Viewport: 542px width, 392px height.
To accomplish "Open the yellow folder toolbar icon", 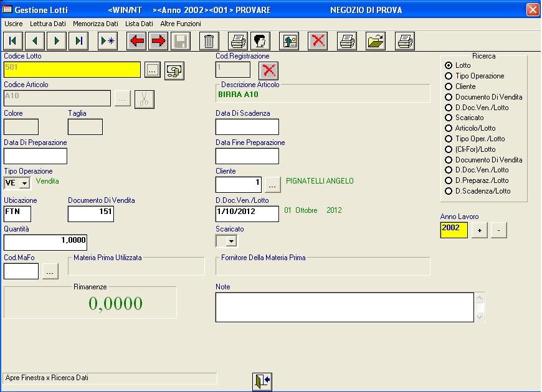I will click(376, 41).
